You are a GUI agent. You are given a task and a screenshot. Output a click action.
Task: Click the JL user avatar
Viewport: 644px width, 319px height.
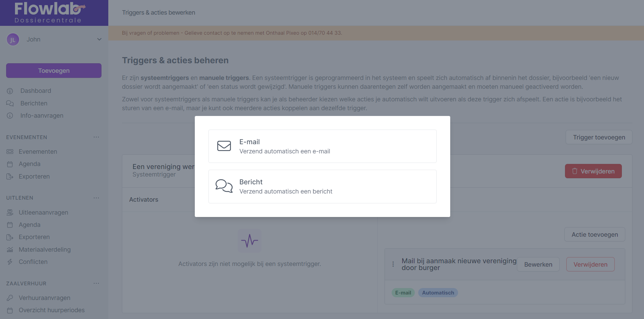coord(13,39)
